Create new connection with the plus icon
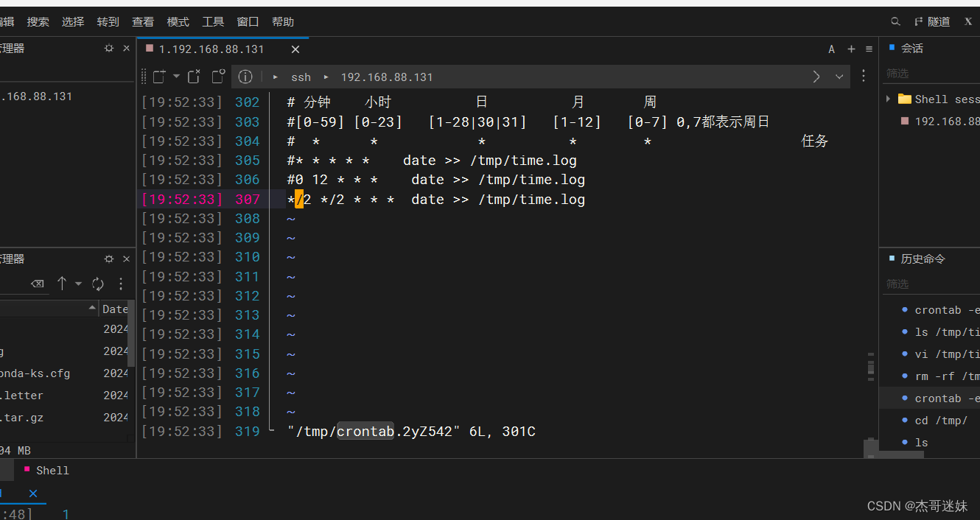This screenshot has width=980, height=520. click(x=850, y=49)
